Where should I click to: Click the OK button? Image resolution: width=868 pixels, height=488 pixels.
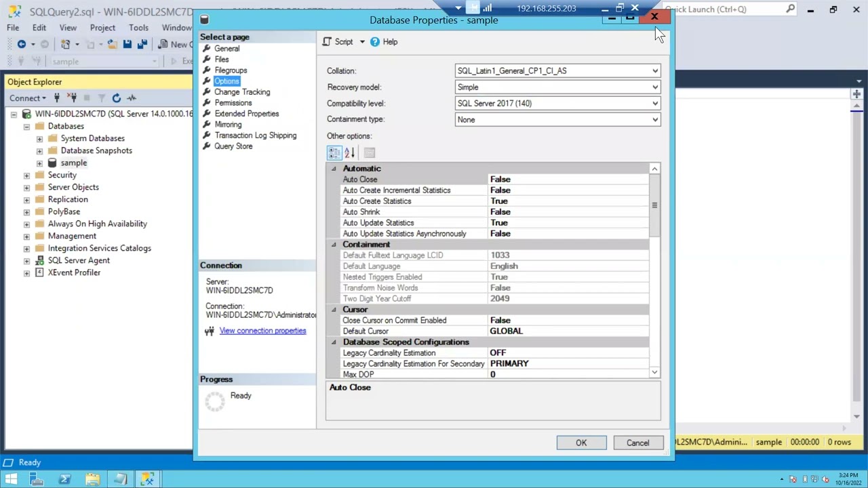click(x=581, y=443)
